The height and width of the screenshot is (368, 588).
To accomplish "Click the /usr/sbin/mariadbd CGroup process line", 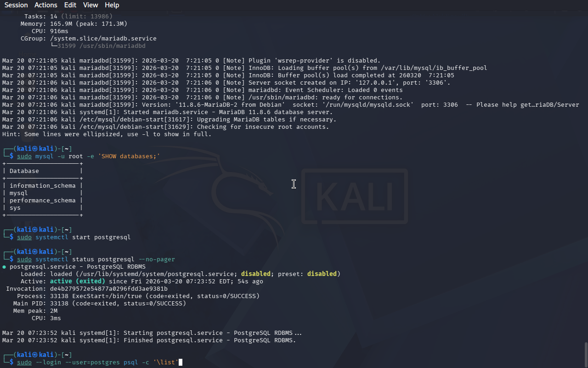I will pyautogui.click(x=101, y=46).
